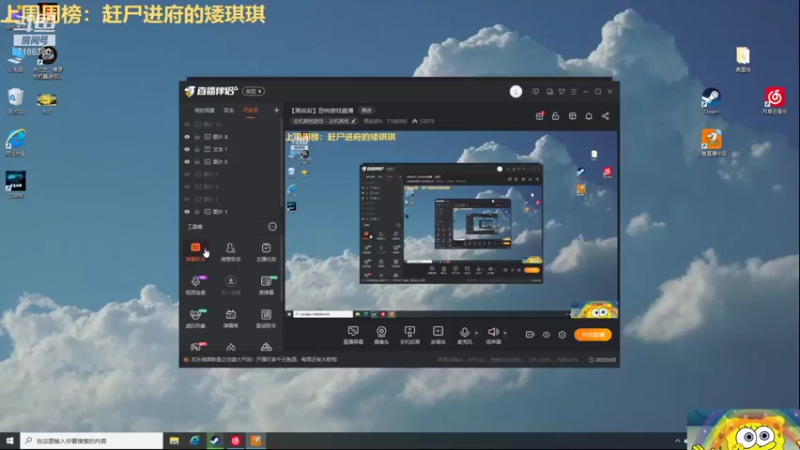The height and width of the screenshot is (450, 800).
Task: Open the 弹幕助手 danmaku assistant tool
Action: click(x=195, y=252)
